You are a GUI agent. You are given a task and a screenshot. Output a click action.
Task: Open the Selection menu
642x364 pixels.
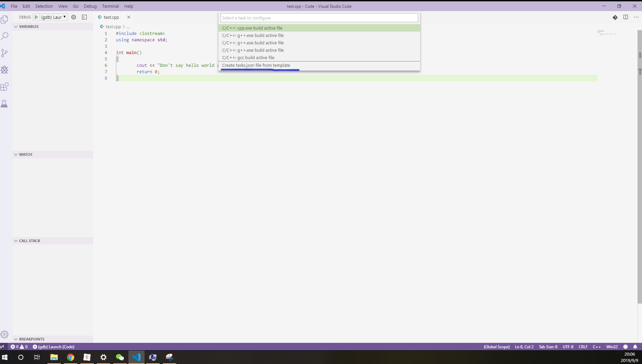(44, 6)
